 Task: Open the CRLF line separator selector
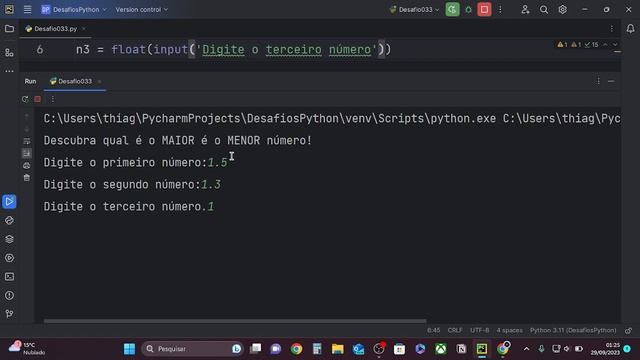455,330
